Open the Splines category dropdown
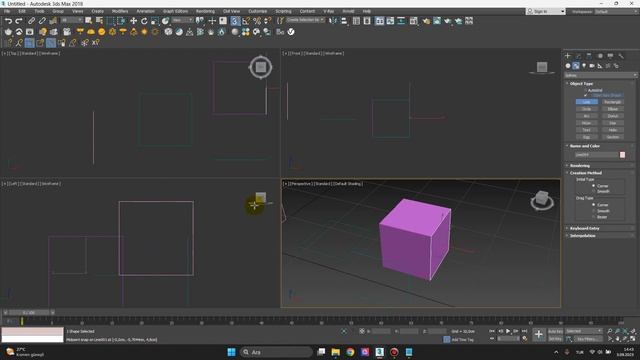 coord(600,75)
